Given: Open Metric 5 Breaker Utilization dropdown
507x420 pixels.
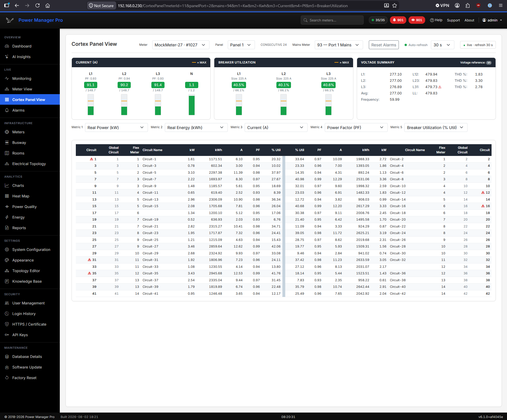Looking at the screenshot, I should [x=436, y=128].
